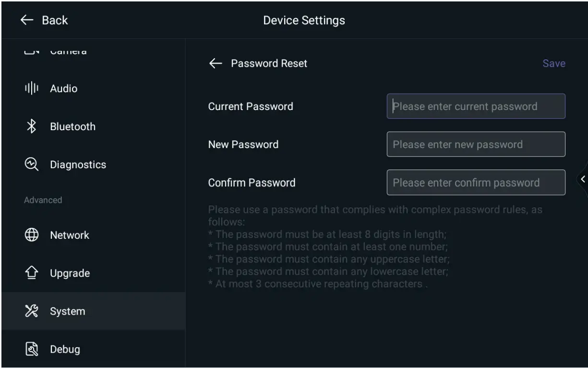Viewport: 588px width, 368px height.
Task: Click the Diagnostics chart icon
Action: (32, 164)
